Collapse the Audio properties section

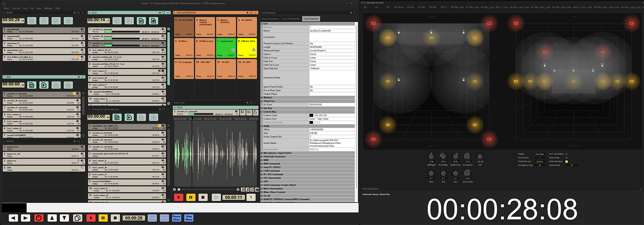[x=262, y=126]
